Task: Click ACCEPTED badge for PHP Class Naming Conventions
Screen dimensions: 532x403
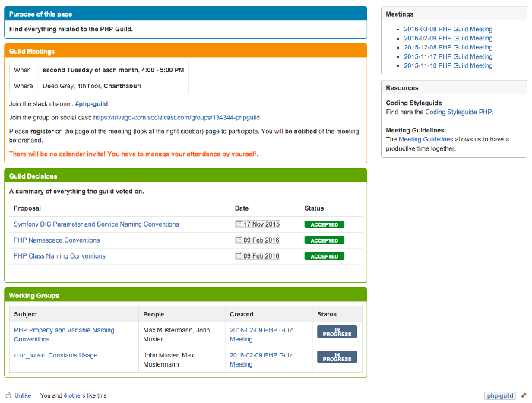Action: point(325,256)
